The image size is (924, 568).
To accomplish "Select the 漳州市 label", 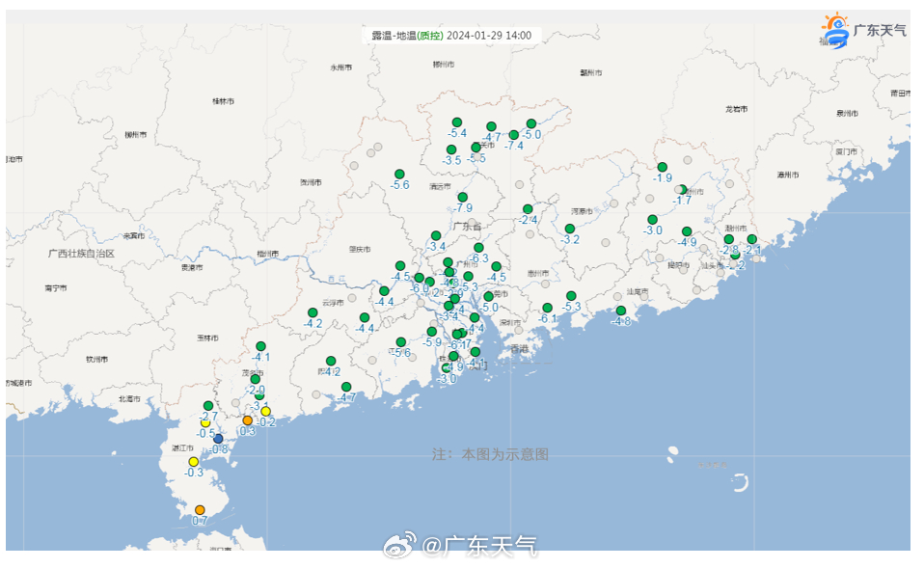I will point(788,175).
